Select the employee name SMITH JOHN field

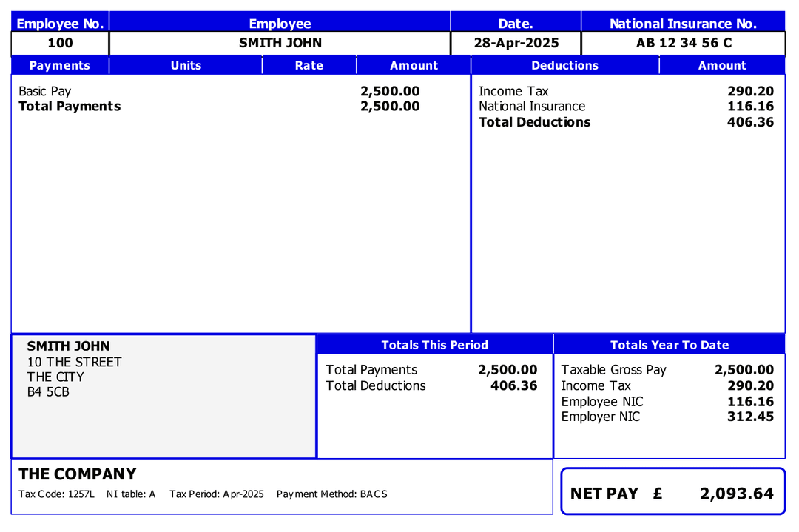[280, 43]
